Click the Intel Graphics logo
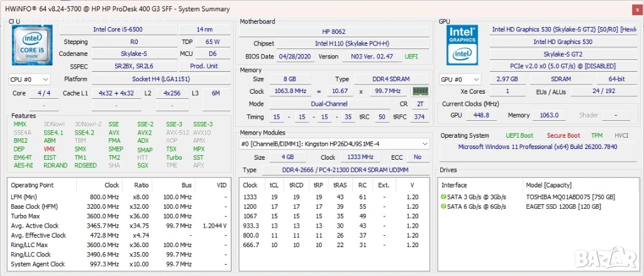Image resolution: width=644 pixels, height=276 pixels. [x=463, y=45]
